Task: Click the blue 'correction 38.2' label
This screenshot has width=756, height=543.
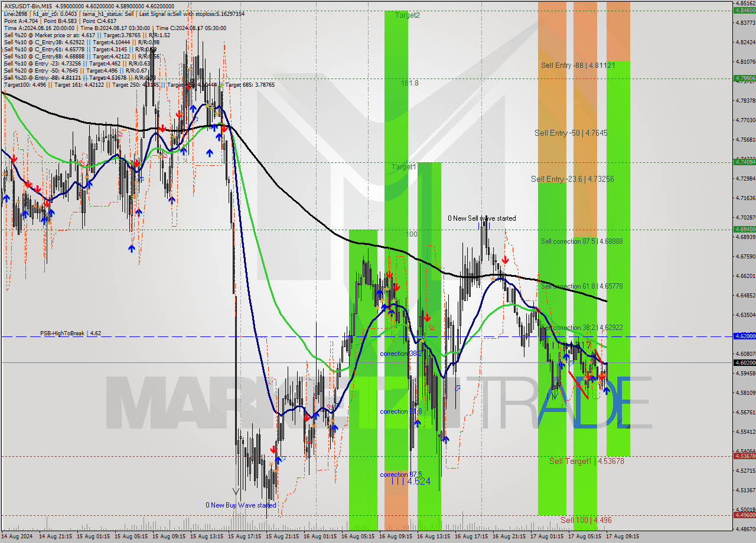Action: tap(401, 354)
